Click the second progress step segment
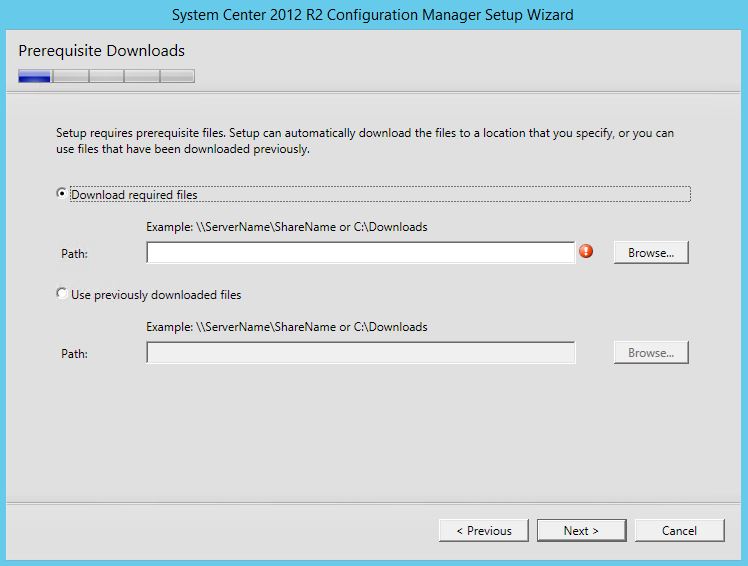The image size is (748, 566). (70, 76)
